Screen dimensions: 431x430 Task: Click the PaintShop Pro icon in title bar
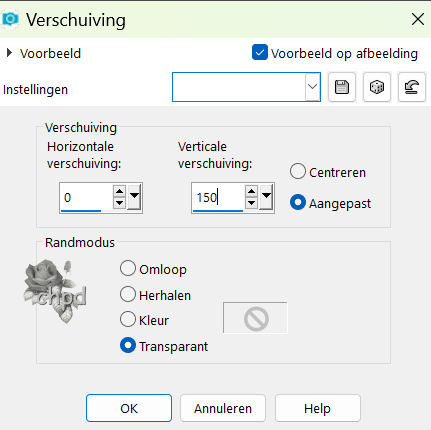pos(10,19)
